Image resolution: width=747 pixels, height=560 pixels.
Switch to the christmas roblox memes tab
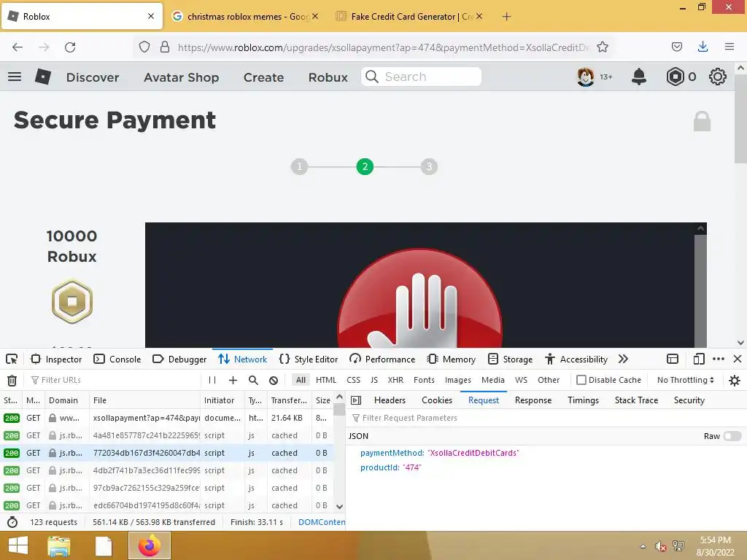point(245,17)
